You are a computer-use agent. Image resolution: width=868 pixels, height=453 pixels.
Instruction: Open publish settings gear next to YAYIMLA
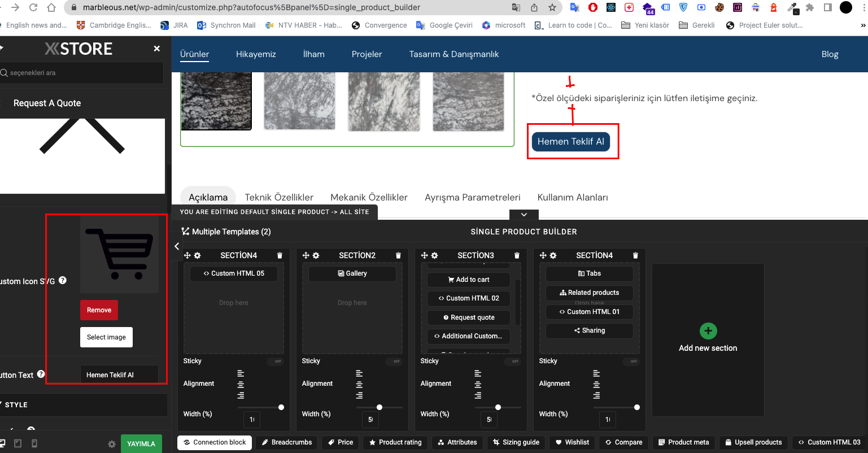pyautogui.click(x=112, y=444)
